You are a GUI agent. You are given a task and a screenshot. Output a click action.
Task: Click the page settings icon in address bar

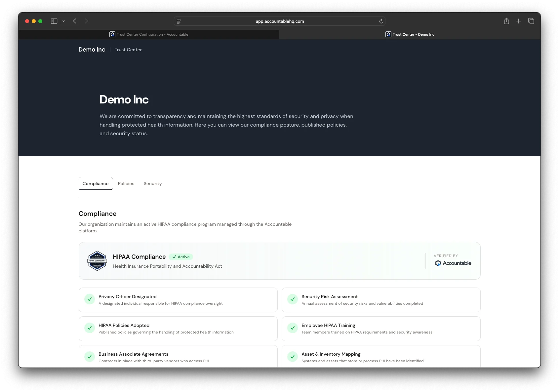point(179,21)
